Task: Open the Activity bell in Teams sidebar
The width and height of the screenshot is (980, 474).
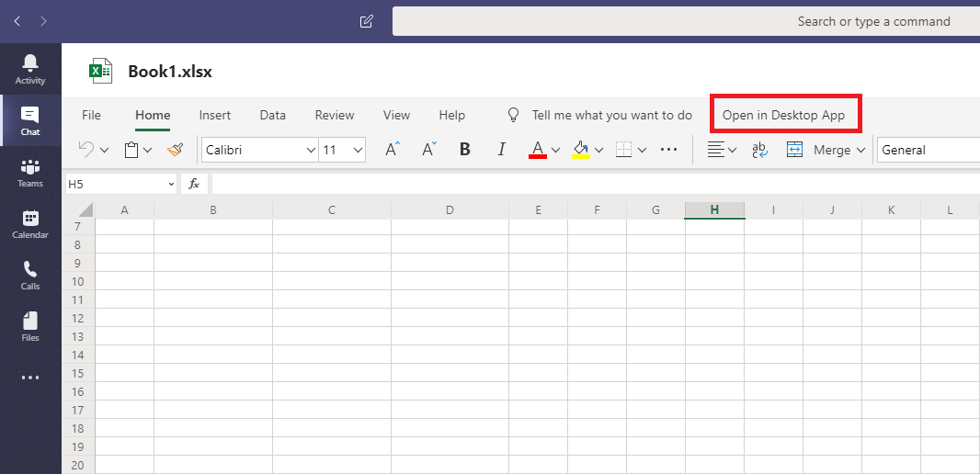Action: click(30, 69)
